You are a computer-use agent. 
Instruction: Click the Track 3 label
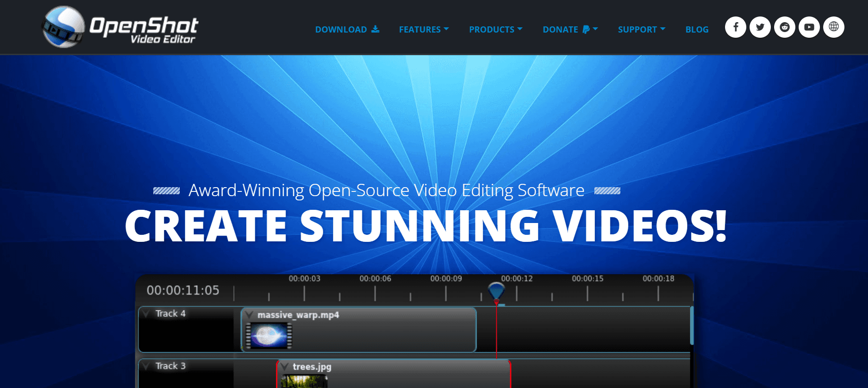point(170,366)
